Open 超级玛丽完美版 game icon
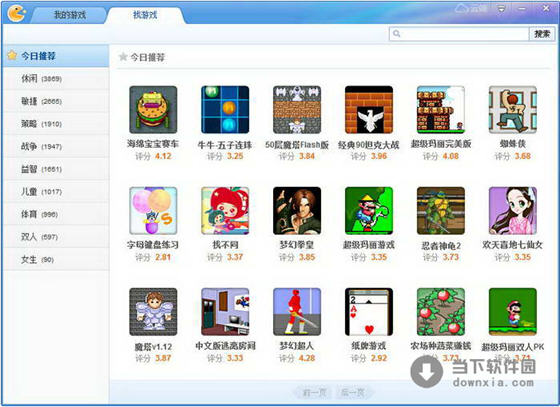Screen dimensions: 560x407 point(441,110)
